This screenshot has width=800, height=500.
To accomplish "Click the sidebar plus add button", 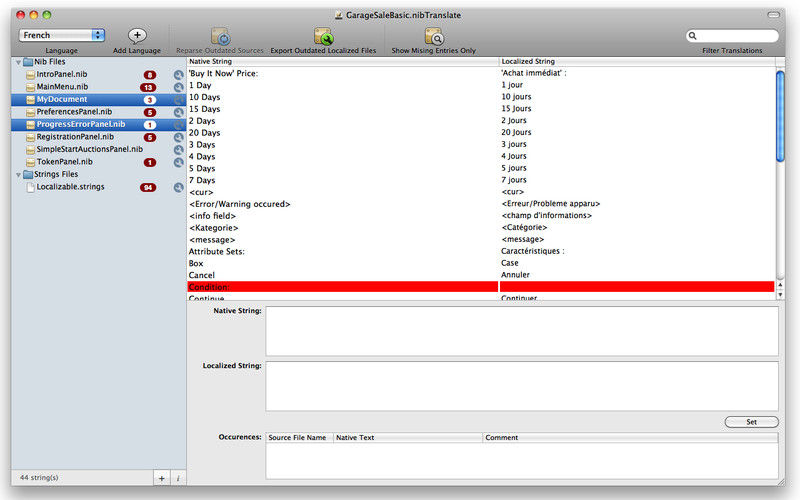I will point(161,478).
